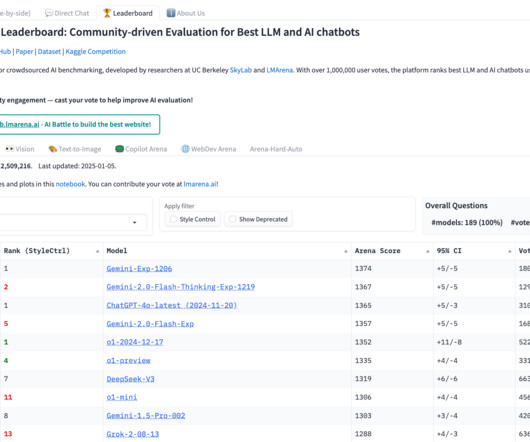
Task: Open the Dataset link
Action: (49, 52)
